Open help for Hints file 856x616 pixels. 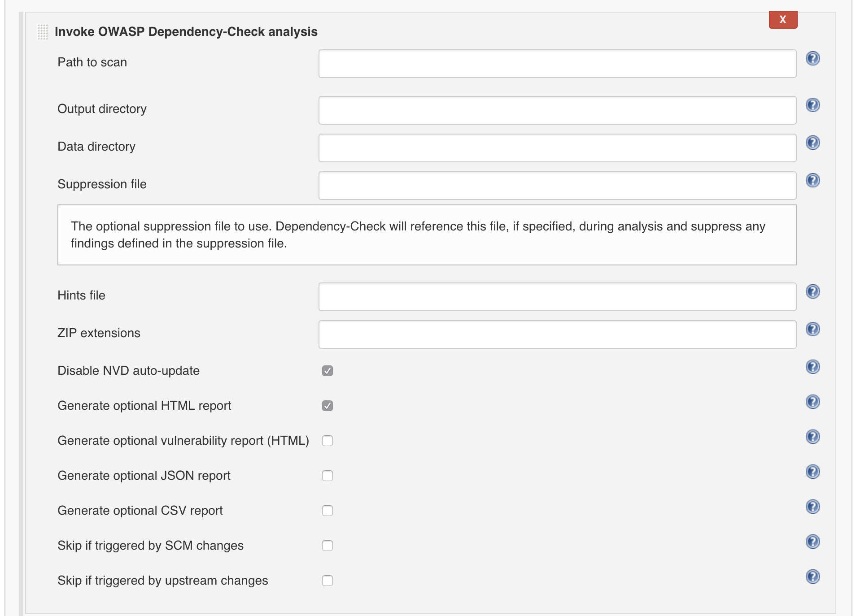coord(812,291)
